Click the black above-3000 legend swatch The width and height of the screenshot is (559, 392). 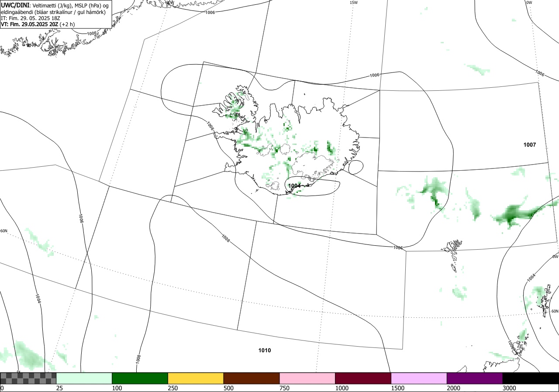(531, 378)
